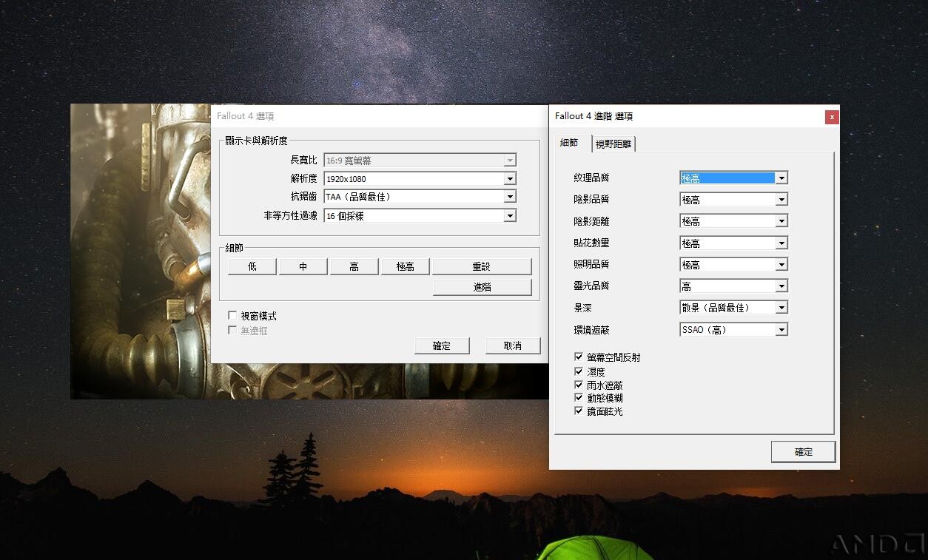Click the 紋理品質 label text
Image resolution: width=928 pixels, height=560 pixels.
pos(591,178)
